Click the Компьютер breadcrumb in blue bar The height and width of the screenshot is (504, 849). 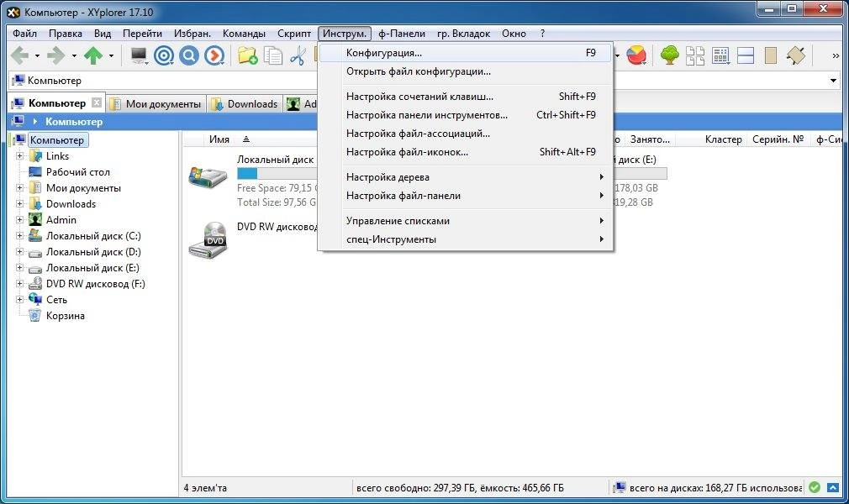tap(74, 122)
